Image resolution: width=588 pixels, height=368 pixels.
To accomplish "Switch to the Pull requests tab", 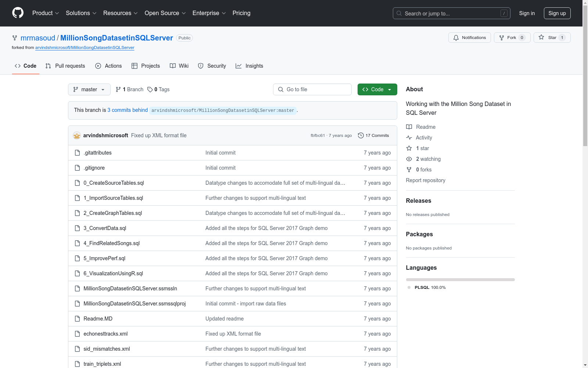I will (65, 66).
